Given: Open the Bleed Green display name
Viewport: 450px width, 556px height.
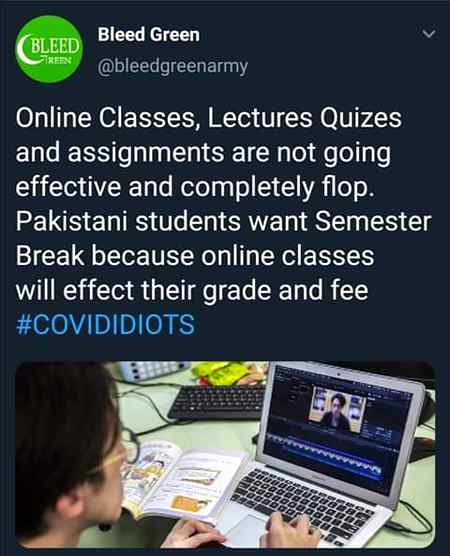Looking at the screenshot, I should click(x=149, y=34).
